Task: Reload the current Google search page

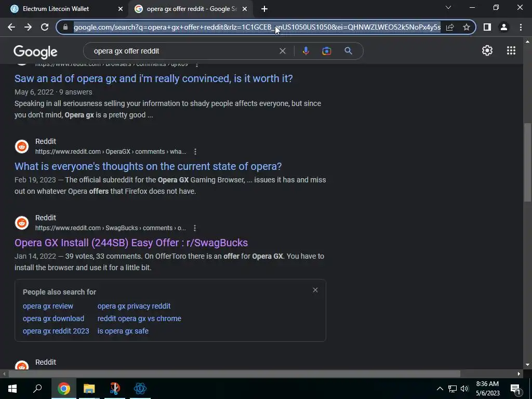Action: pos(45,27)
